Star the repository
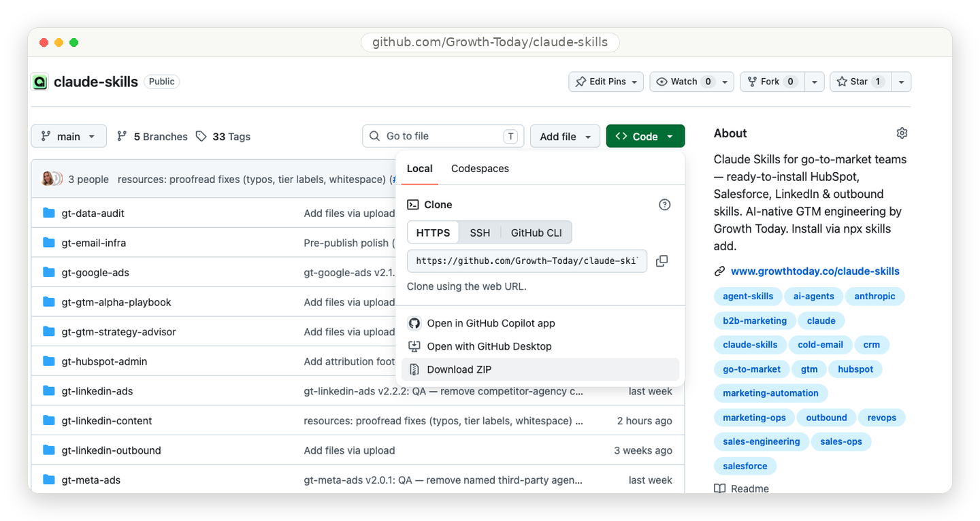 coord(860,82)
